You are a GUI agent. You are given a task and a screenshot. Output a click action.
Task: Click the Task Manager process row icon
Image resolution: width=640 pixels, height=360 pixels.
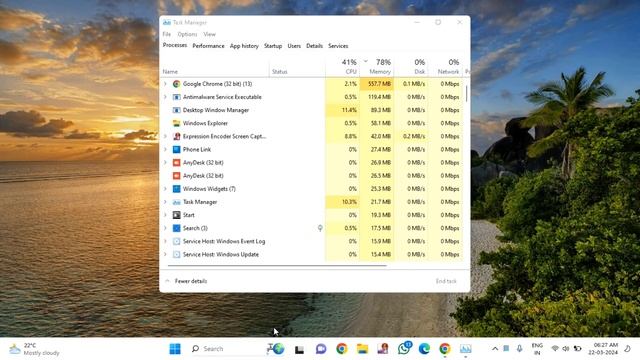point(176,202)
